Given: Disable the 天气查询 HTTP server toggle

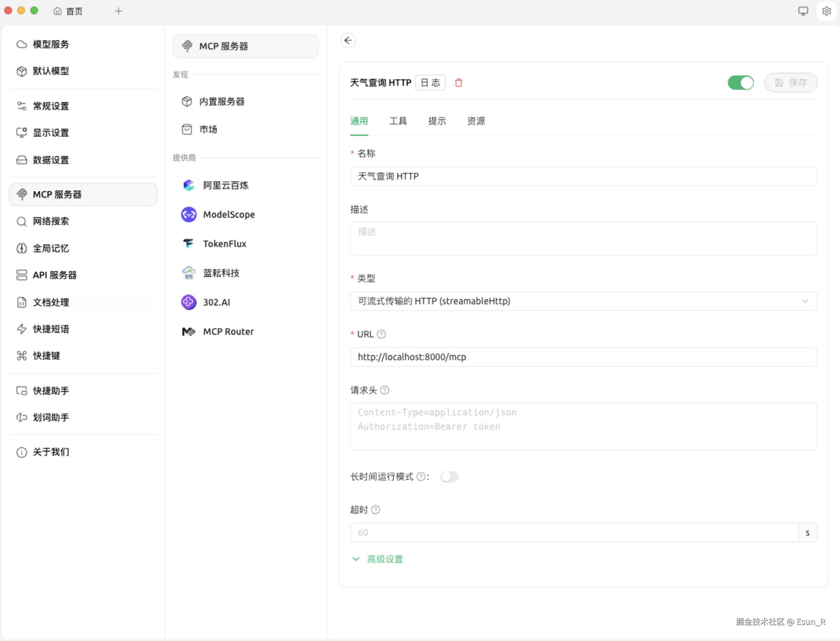Looking at the screenshot, I should (x=740, y=83).
